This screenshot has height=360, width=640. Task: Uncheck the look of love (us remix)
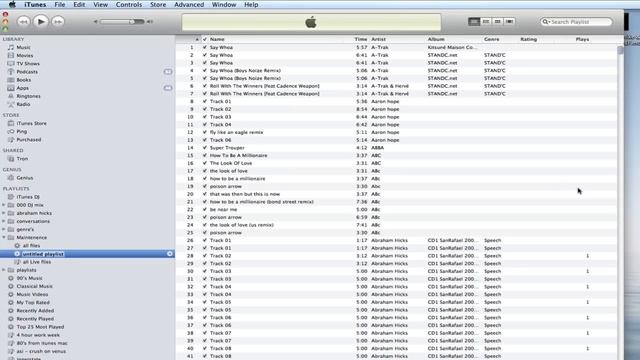[205, 225]
